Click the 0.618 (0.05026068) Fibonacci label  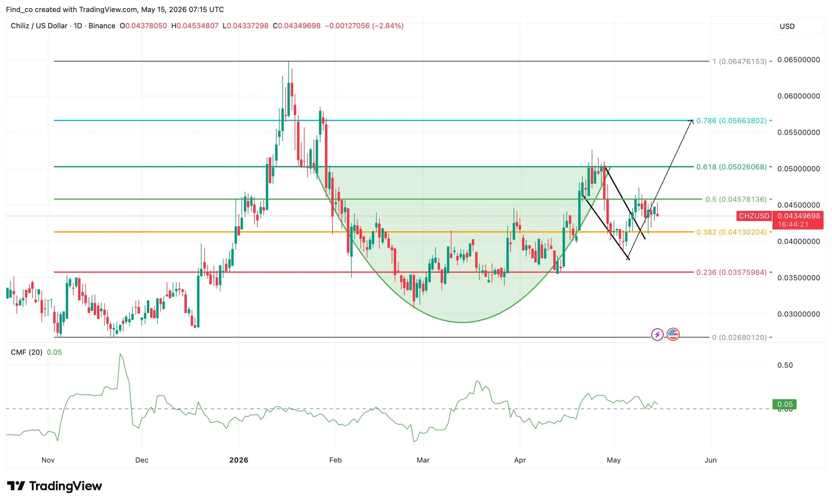tap(731, 167)
